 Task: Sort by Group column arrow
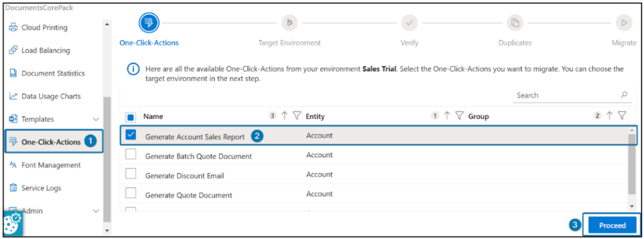pyautogui.click(x=609, y=116)
